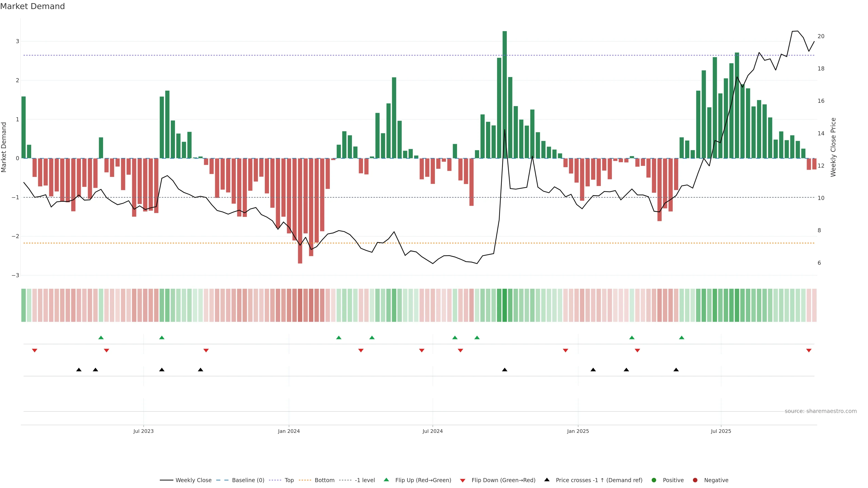The image size is (868, 488).
Task: Click the red Negative circle legend icon
Action: (x=695, y=480)
